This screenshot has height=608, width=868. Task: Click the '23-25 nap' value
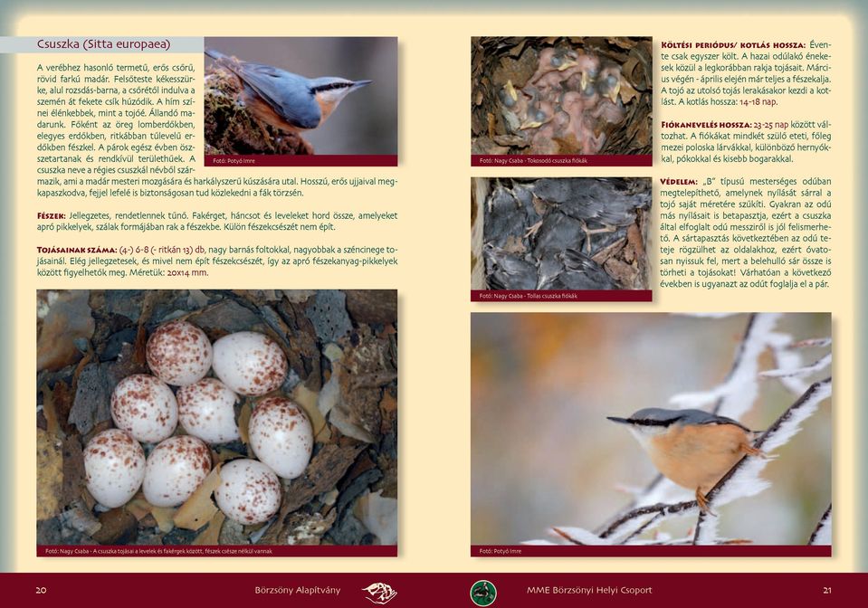coord(770,125)
